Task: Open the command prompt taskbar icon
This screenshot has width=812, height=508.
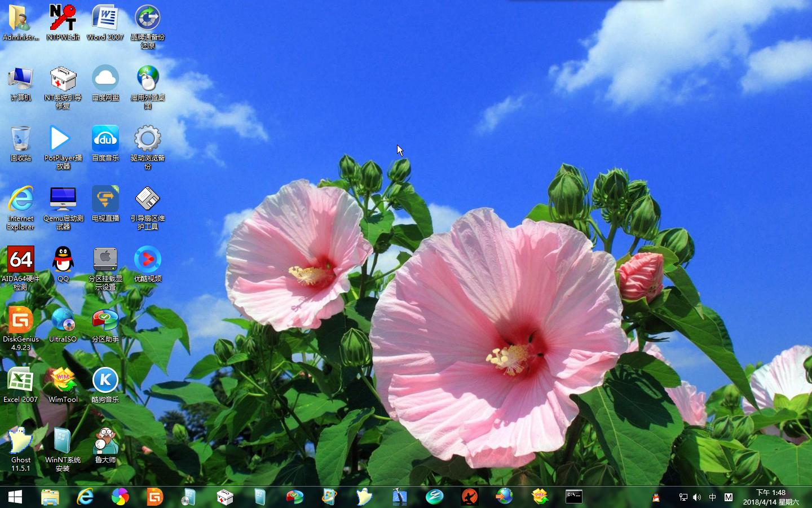Action: pos(575,497)
